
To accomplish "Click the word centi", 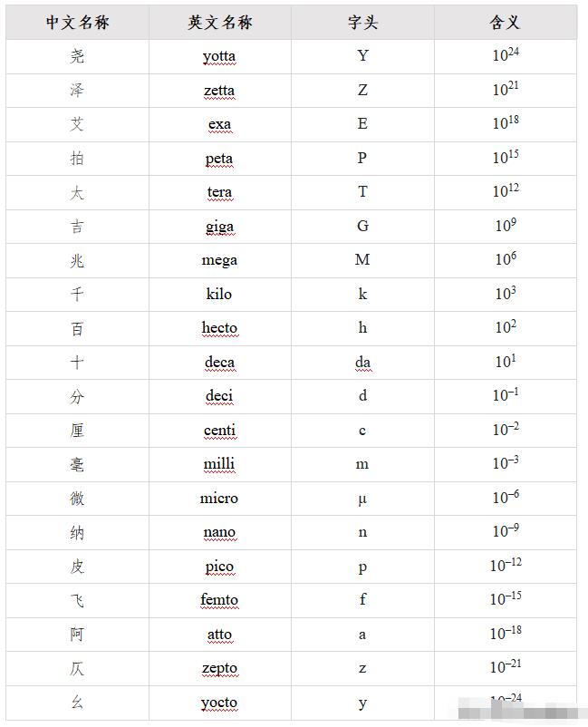I will pyautogui.click(x=219, y=431).
